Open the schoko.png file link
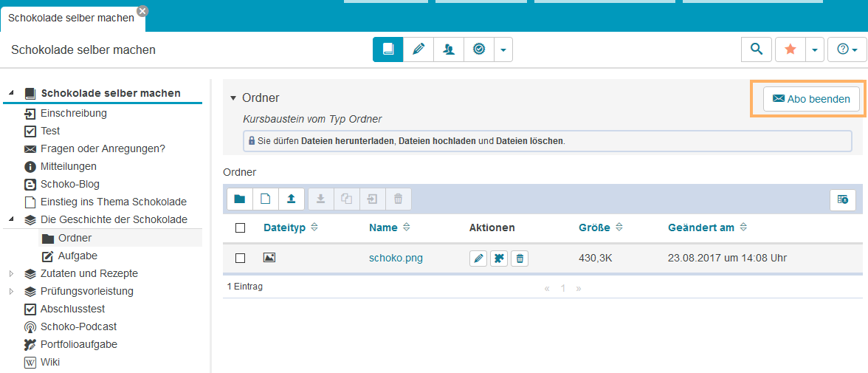Viewport: 868px width, 373px height. [x=396, y=258]
